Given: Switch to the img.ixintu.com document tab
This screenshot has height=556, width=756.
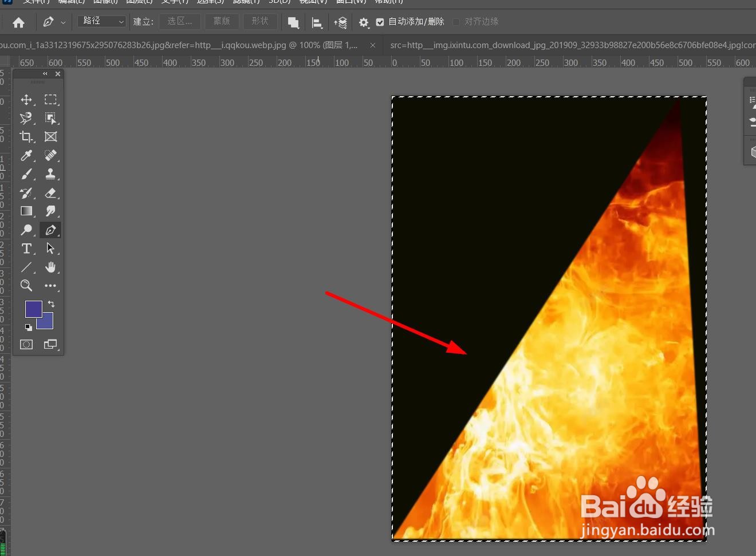Looking at the screenshot, I should pyautogui.click(x=573, y=45).
